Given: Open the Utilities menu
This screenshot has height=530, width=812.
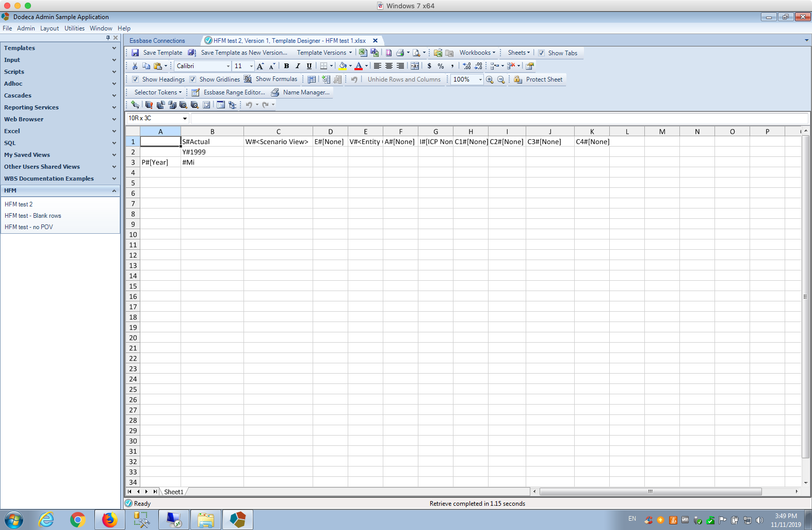Looking at the screenshot, I should pyautogui.click(x=74, y=28).
